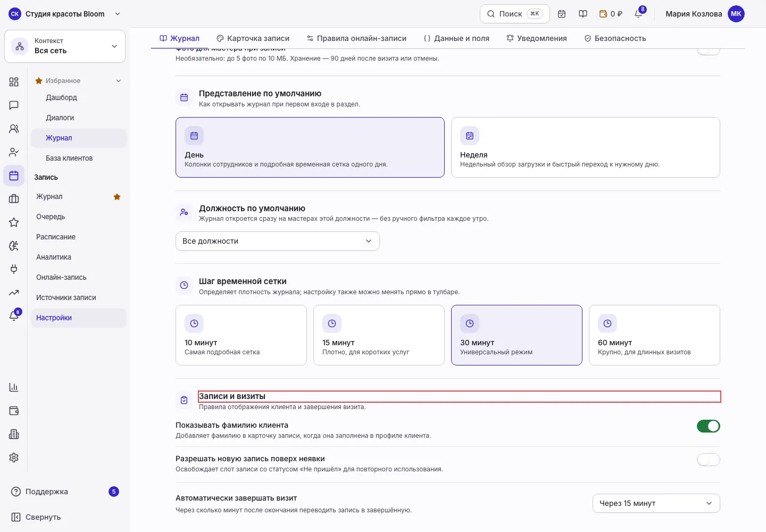The width and height of the screenshot is (766, 532).
Task: Open the notifications bell in the top bar
Action: (x=638, y=14)
